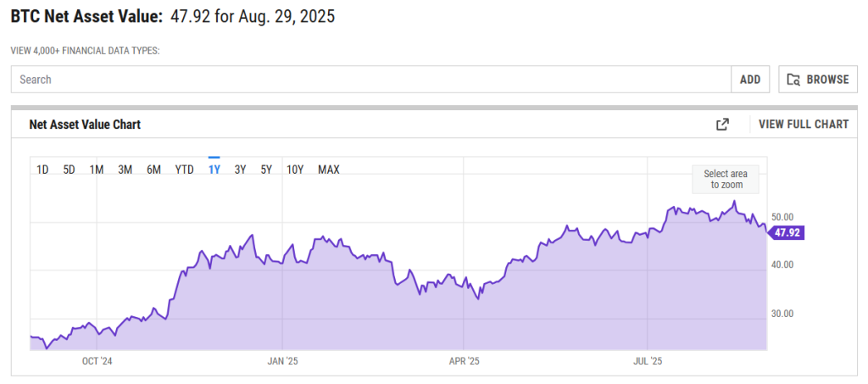Screen dimensions: 868x384
Task: Show the 5Y chart range
Action: (x=266, y=170)
